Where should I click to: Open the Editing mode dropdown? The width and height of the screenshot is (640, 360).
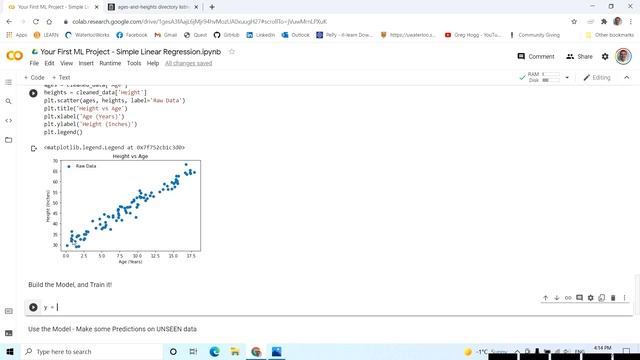597,78
